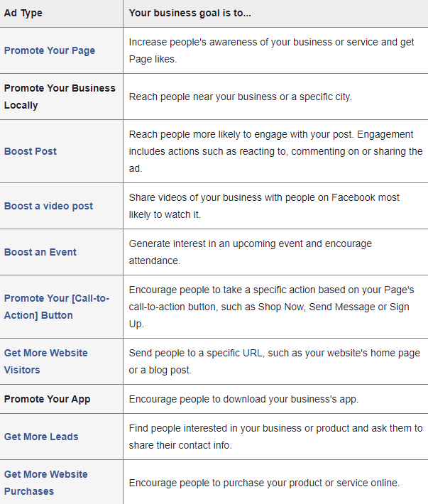Click the 'Send people to a specific URL' text
The height and width of the screenshot is (504, 428).
coord(275,361)
